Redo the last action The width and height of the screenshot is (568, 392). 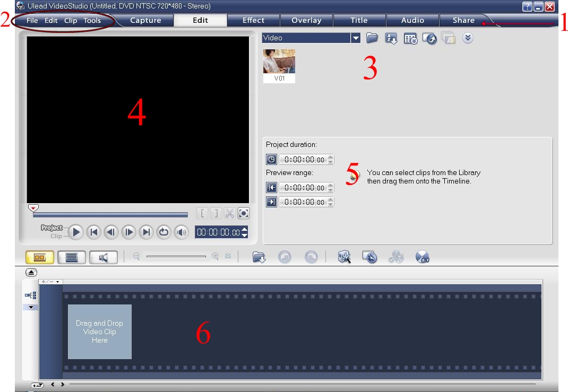(312, 257)
